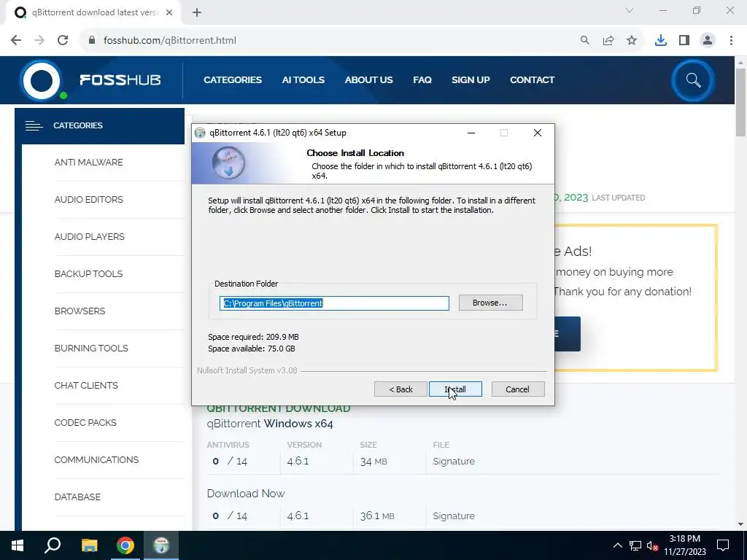Open ABOUT US navigation item
747x560 pixels.
(368, 80)
